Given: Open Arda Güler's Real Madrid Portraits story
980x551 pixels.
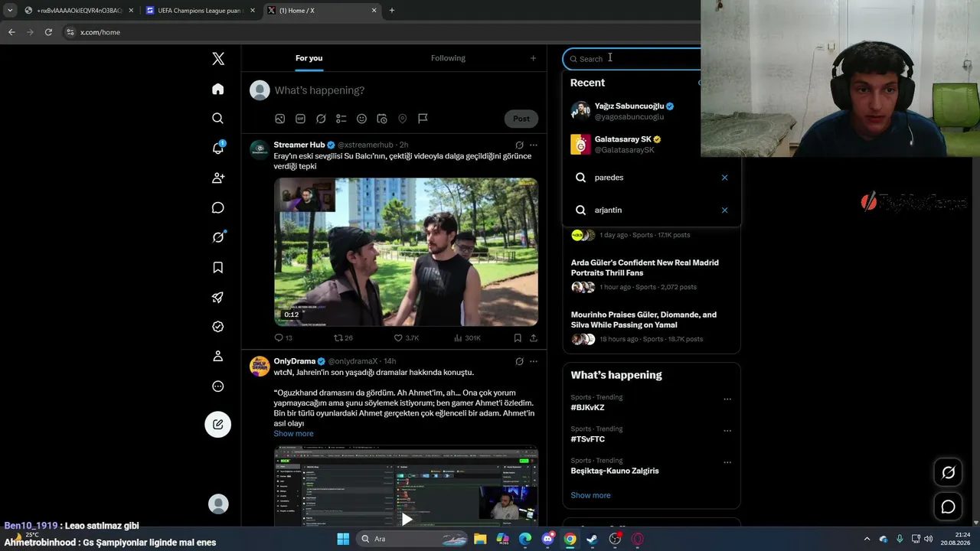Looking at the screenshot, I should (652, 275).
